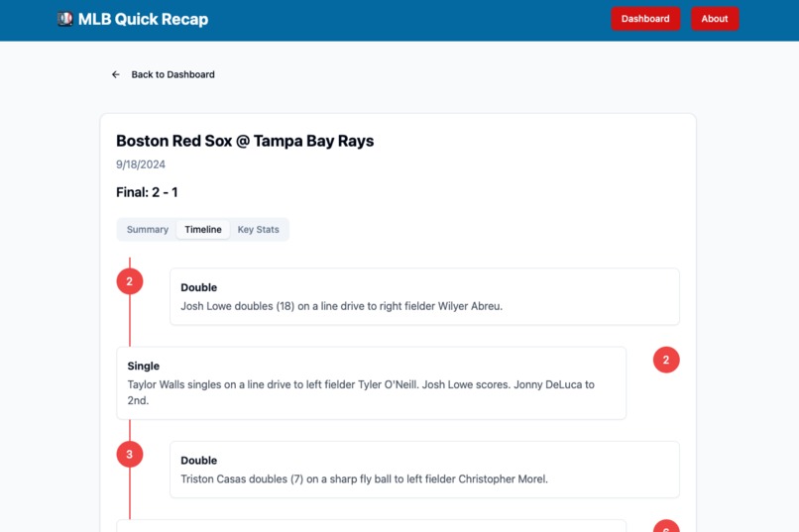Click the MLB Quick Recap baseball logo icon
Screen dimensions: 799x532
click(65, 19)
